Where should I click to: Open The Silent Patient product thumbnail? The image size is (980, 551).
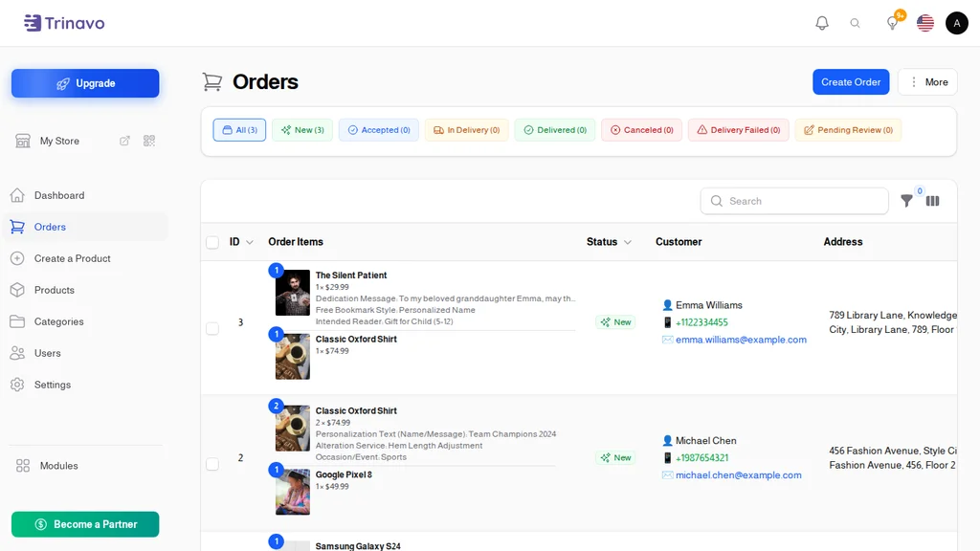point(293,293)
